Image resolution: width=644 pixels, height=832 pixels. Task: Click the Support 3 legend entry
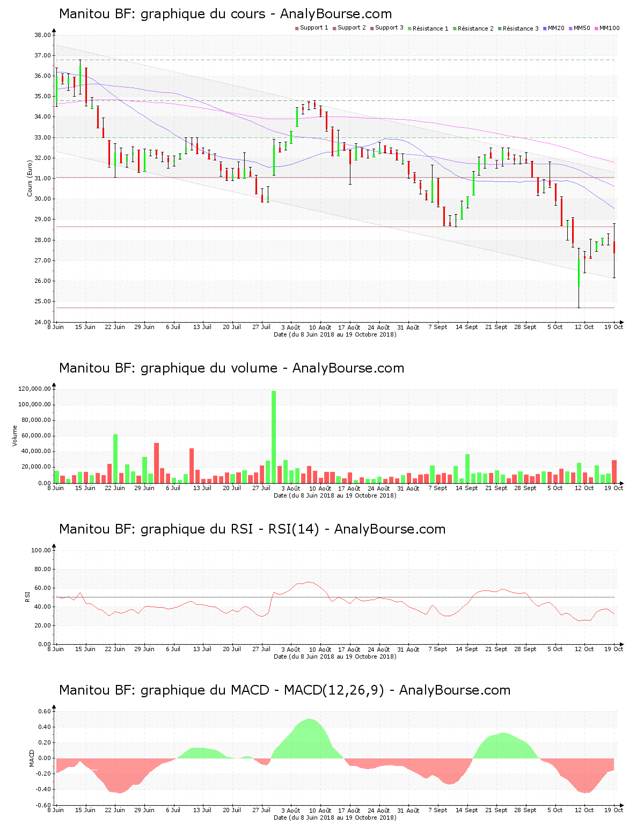(x=387, y=28)
